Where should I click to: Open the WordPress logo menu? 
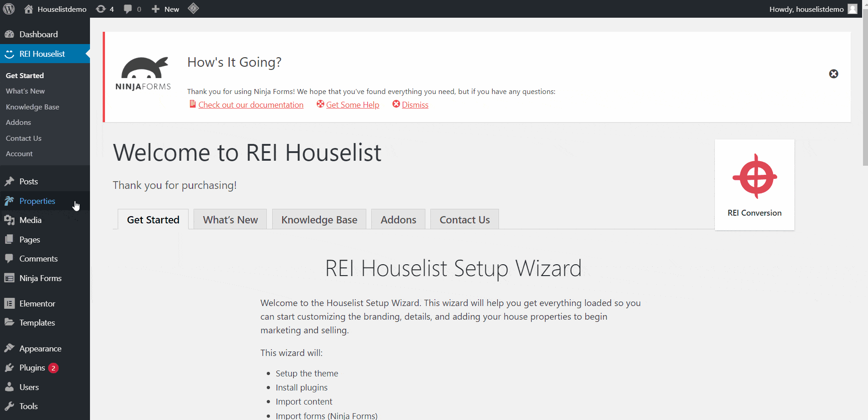pyautogui.click(x=9, y=9)
